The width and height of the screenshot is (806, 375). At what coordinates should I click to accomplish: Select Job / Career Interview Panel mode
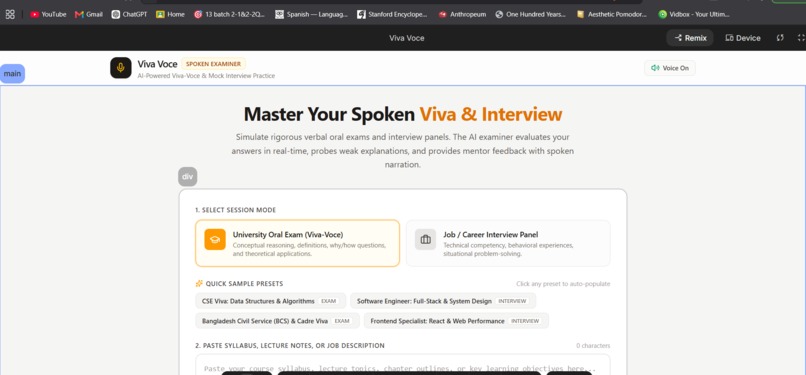tap(508, 243)
